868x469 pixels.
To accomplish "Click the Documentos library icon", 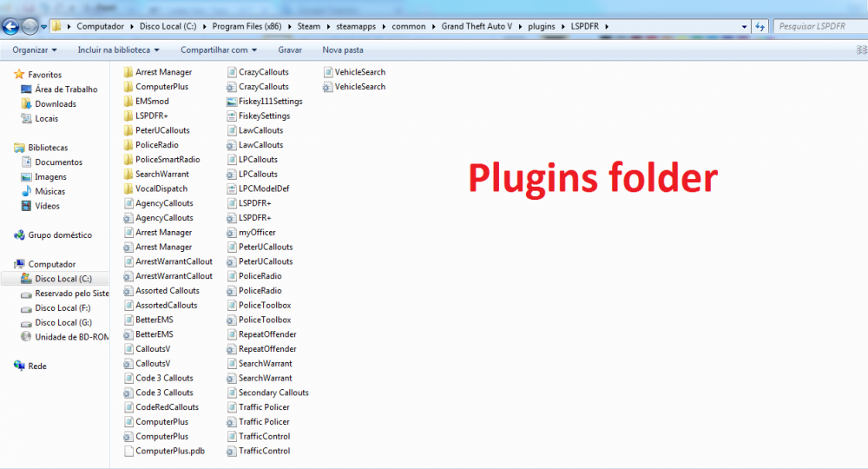I will tap(26, 162).
